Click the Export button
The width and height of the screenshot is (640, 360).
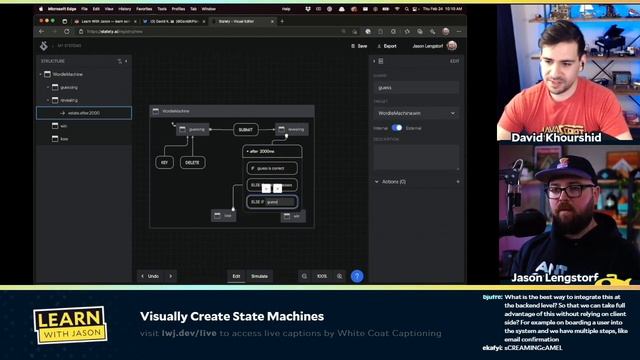387,46
